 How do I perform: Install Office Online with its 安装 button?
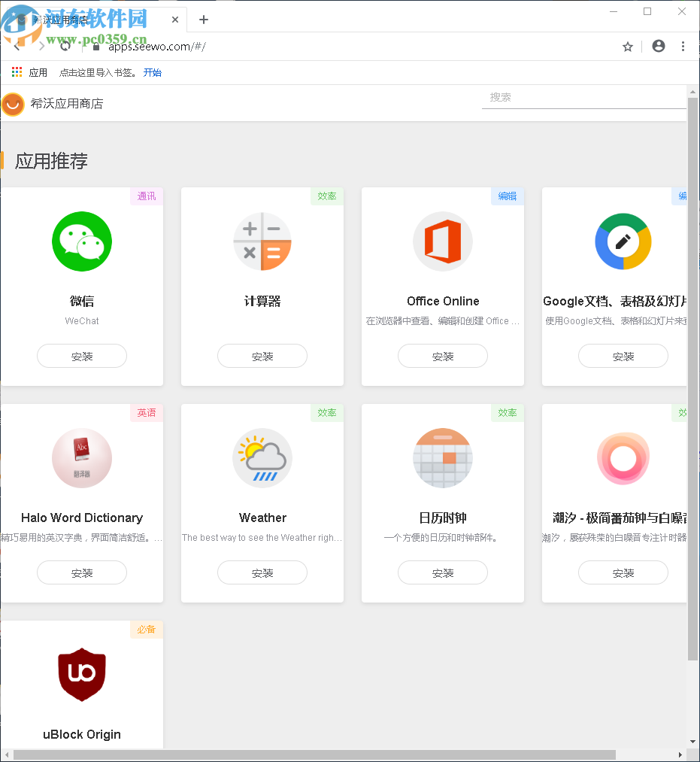click(443, 357)
